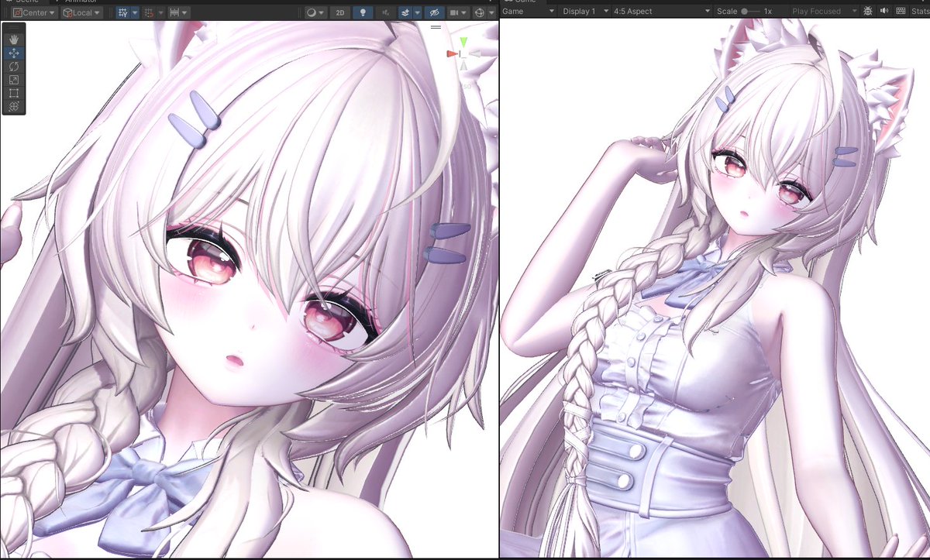
Task: Open the Play Focused dropdown
Action: (x=824, y=12)
